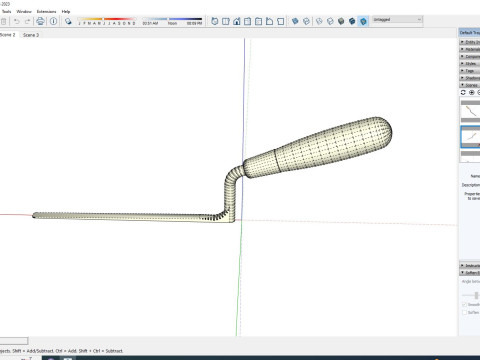Expand the Components panel
Screen dimensions: 480x360
(470, 56)
